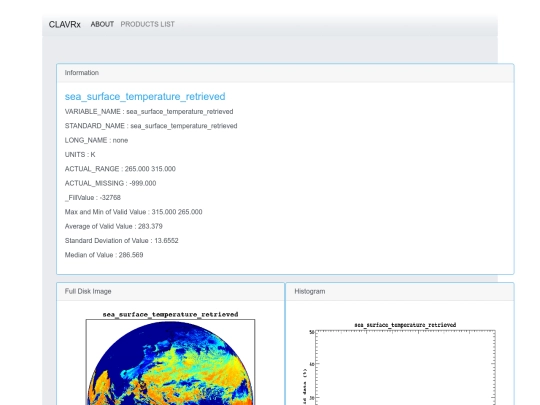
Task: Click the ACTUAL_RANGE 265.000 315.000 line
Action: (120, 169)
